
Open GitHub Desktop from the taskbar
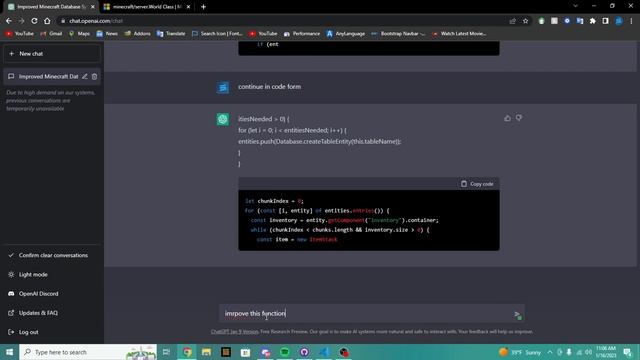304,352
